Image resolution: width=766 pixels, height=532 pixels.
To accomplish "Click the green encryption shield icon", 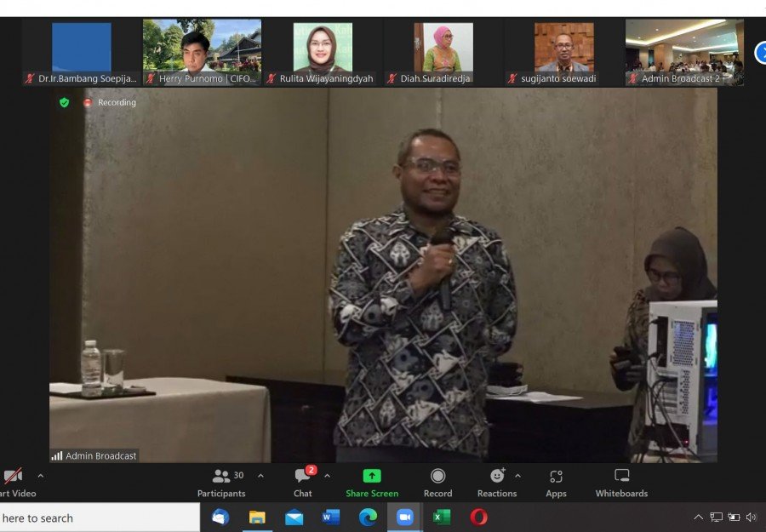I will (x=64, y=102).
